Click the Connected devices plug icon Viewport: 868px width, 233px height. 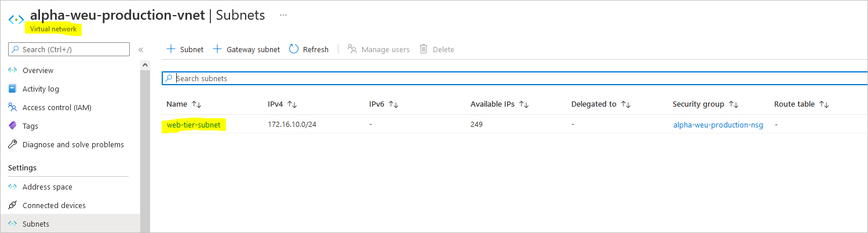pos(13,205)
